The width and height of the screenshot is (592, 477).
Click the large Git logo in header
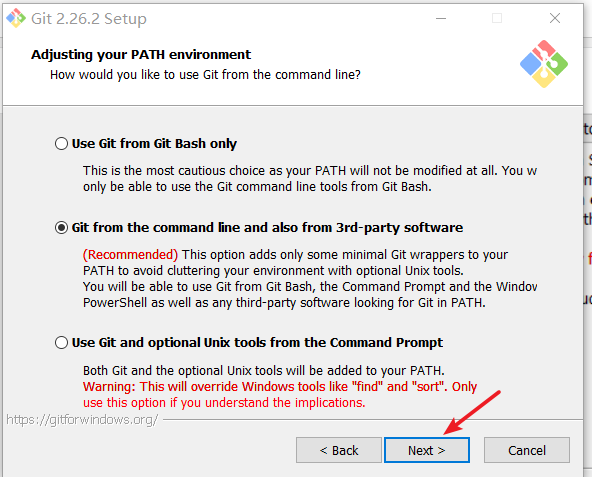coord(544,64)
